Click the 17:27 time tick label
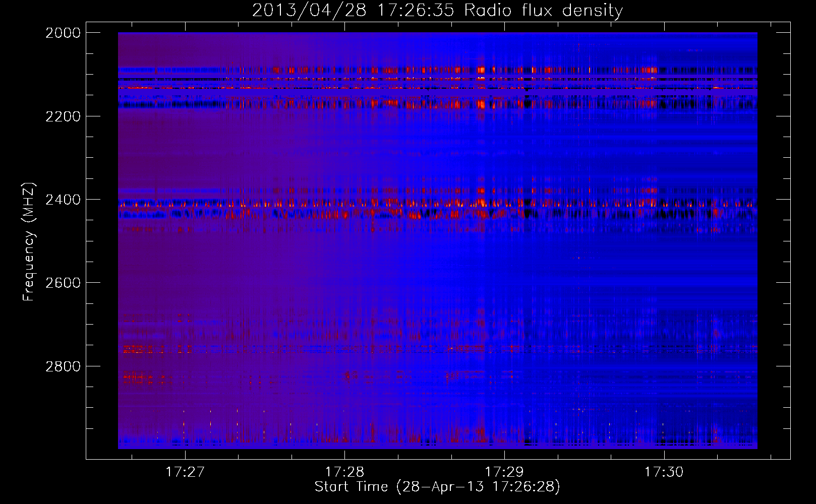The width and height of the screenshot is (816, 504). pos(185,472)
